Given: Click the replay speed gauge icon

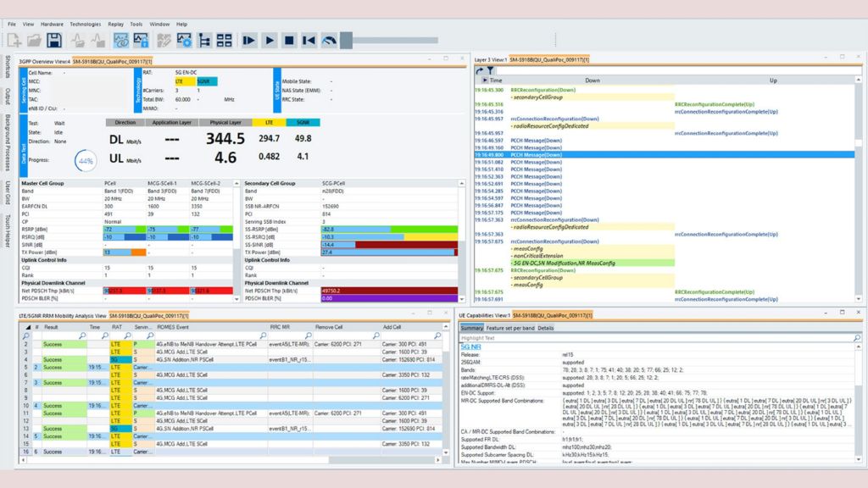Looking at the screenshot, I should click(329, 40).
